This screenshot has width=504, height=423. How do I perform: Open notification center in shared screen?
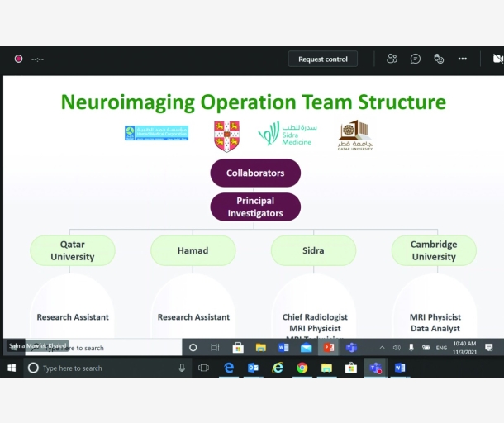(489, 348)
